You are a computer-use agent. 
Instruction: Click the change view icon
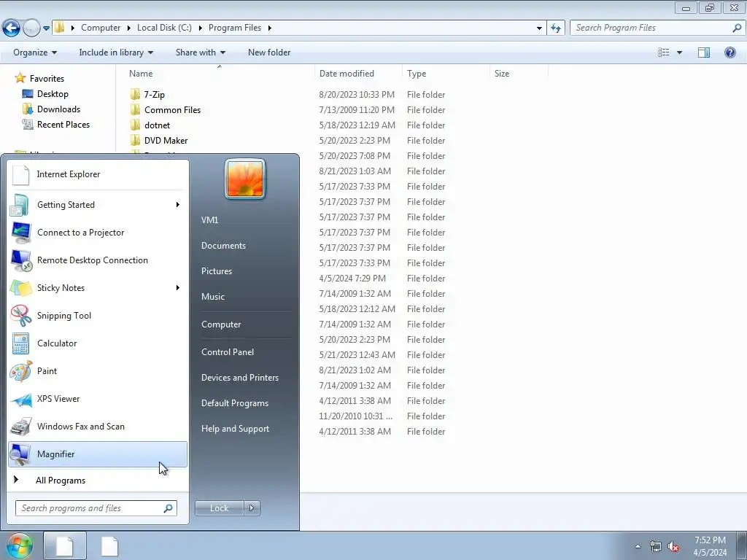pyautogui.click(x=664, y=52)
